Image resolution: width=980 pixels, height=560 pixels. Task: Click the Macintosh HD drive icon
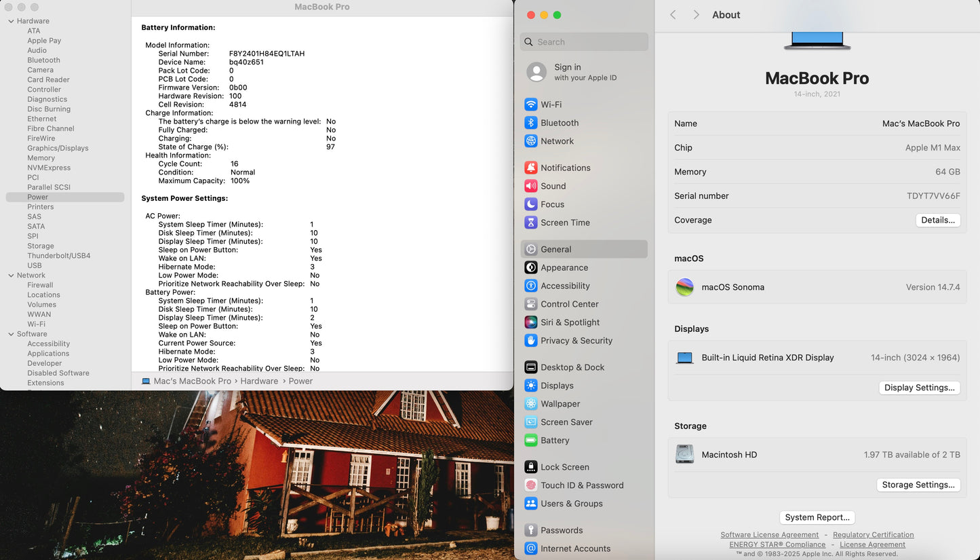click(685, 455)
